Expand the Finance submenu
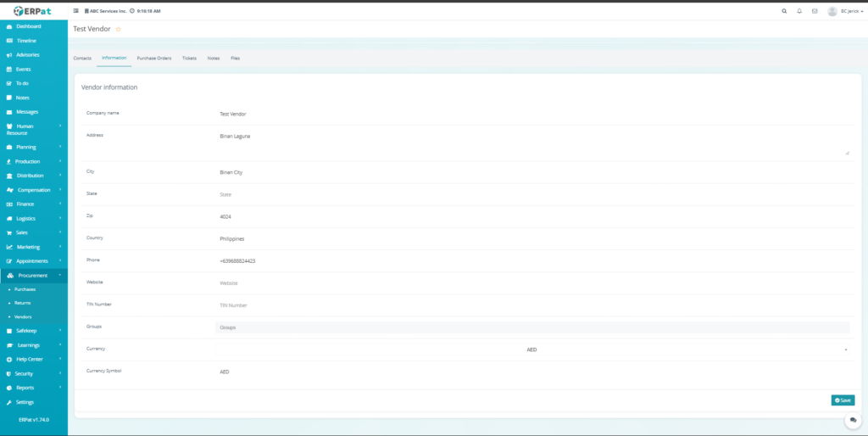Image resolution: width=868 pixels, height=436 pixels. 60,204
